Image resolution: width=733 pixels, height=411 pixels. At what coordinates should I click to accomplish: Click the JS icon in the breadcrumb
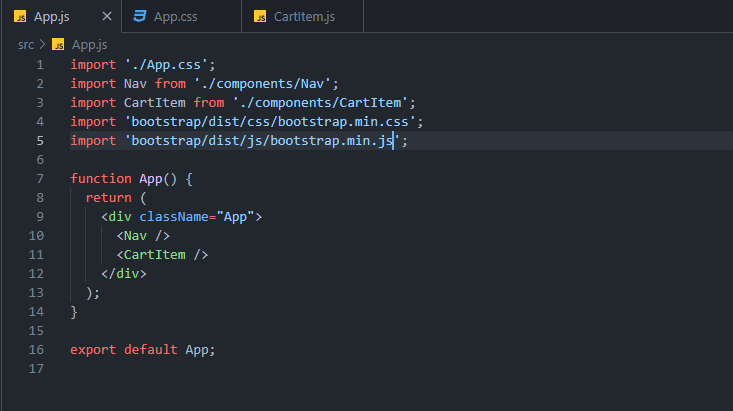pyautogui.click(x=58, y=44)
